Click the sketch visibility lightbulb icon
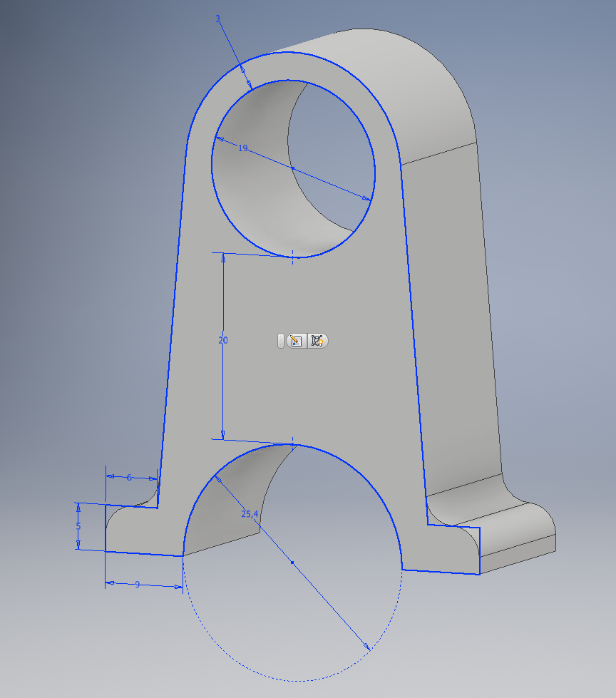The image size is (616, 698). 317,341
